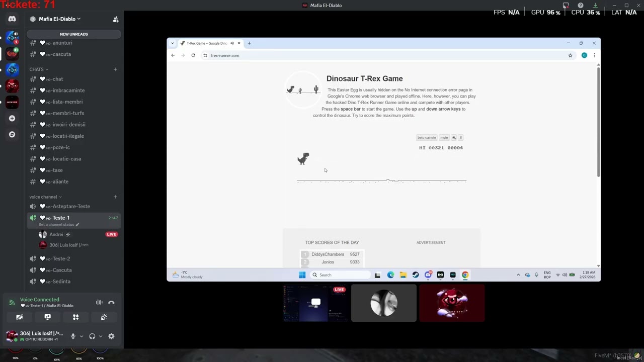The width and height of the screenshot is (644, 362).
Task: Click taskbar Search box in stream
Action: pyautogui.click(x=340, y=275)
